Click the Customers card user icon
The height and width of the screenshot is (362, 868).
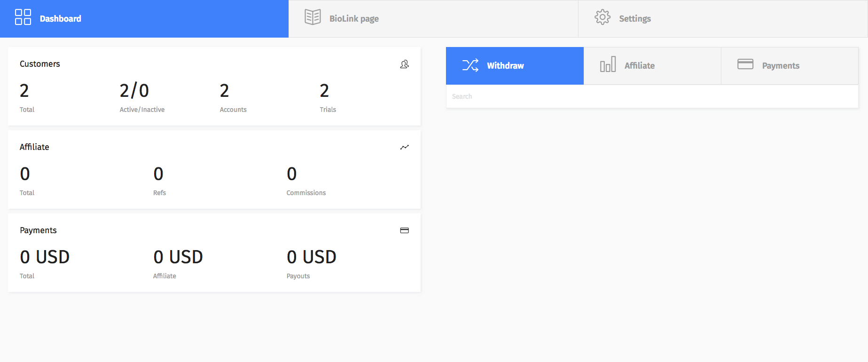pyautogui.click(x=404, y=64)
